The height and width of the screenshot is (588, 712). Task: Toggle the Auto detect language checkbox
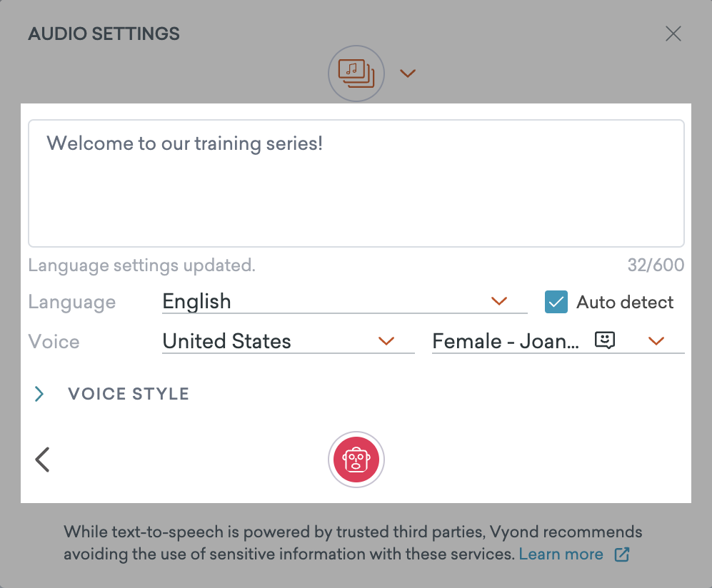556,302
